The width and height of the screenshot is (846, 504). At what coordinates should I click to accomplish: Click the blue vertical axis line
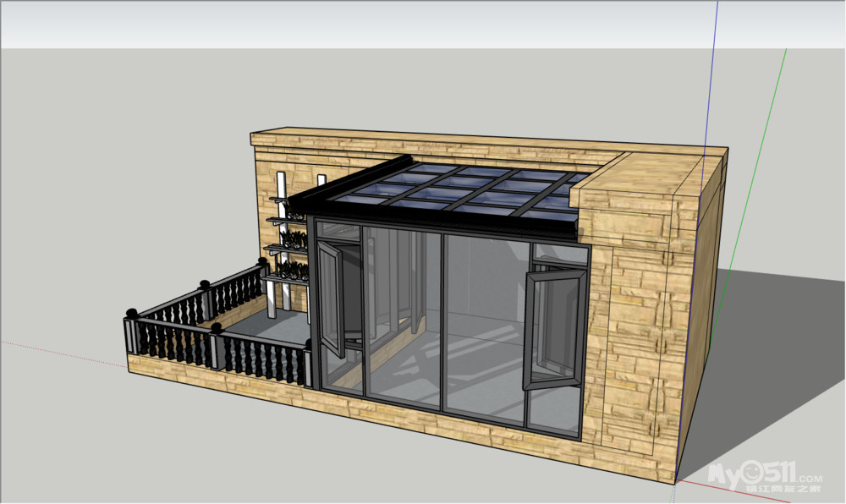pos(716,68)
